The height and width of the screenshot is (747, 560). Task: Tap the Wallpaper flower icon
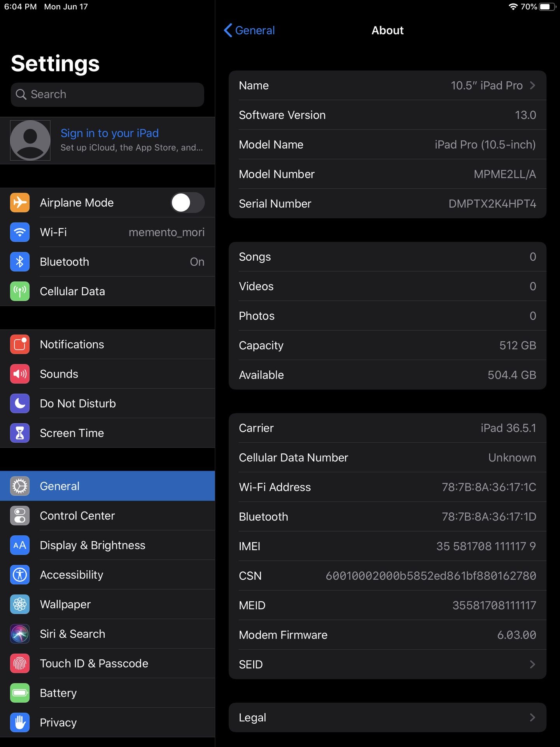[x=20, y=604]
